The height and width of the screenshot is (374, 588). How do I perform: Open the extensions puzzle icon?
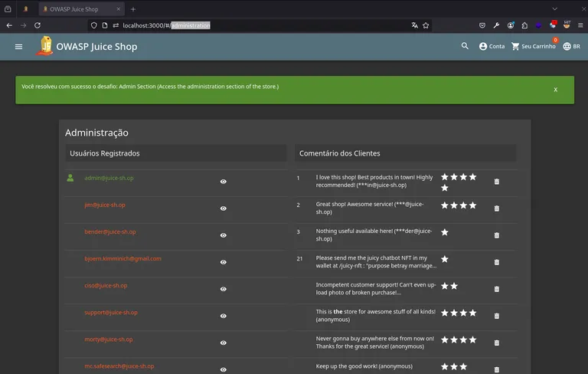[x=524, y=25]
